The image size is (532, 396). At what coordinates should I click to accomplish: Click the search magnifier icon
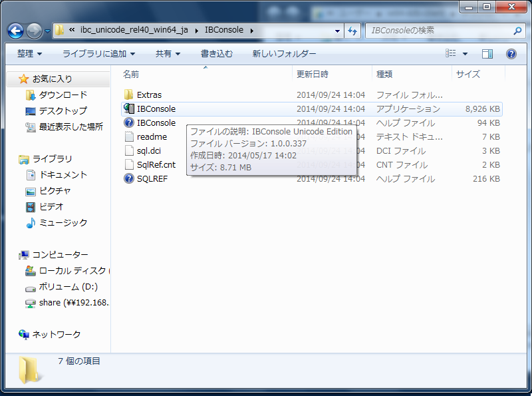tap(517, 31)
